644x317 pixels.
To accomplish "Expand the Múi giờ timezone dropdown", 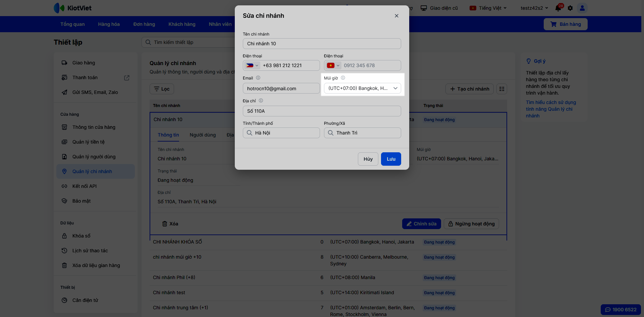I will pyautogui.click(x=362, y=88).
